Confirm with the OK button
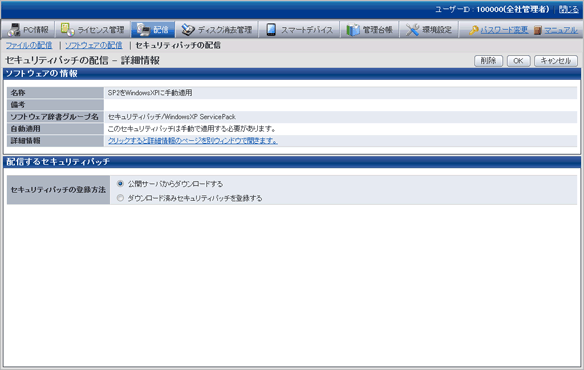This screenshot has width=584, height=370. (x=518, y=61)
